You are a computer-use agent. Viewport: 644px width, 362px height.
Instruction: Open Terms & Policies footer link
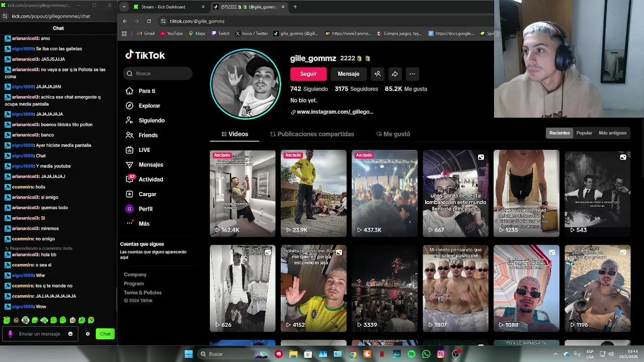coord(143,293)
